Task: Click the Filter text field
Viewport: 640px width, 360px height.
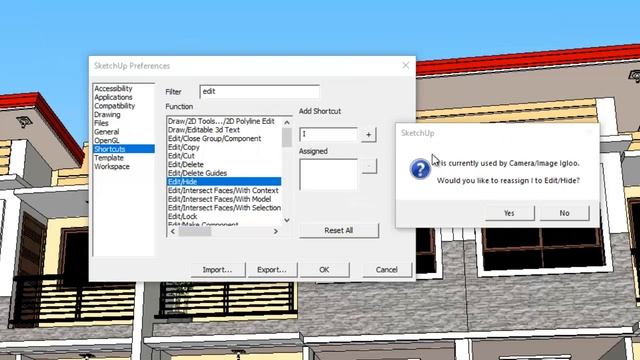Action: (260, 91)
